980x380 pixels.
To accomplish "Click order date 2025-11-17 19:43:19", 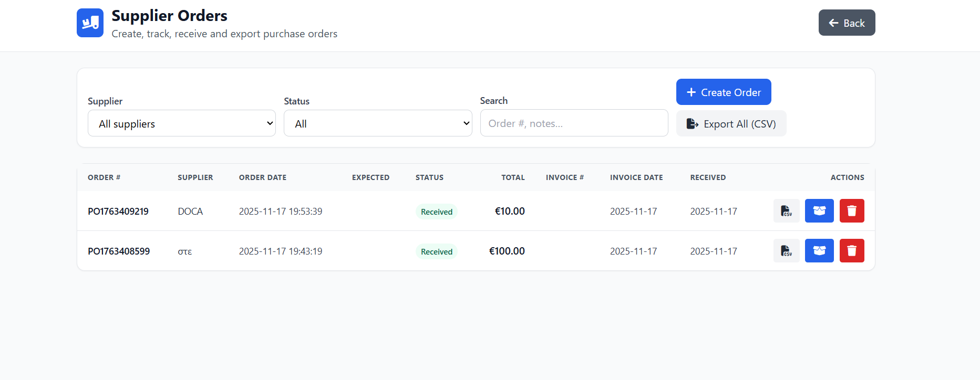I will [281, 251].
